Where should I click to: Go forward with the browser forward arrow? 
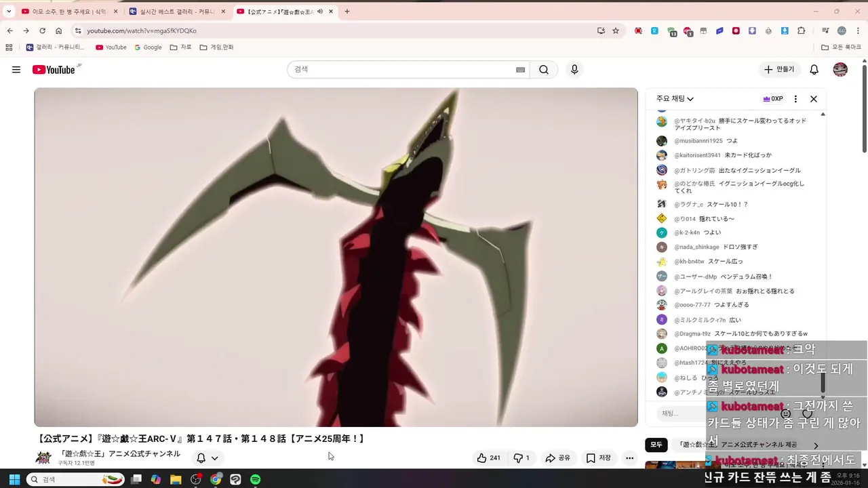tap(26, 30)
